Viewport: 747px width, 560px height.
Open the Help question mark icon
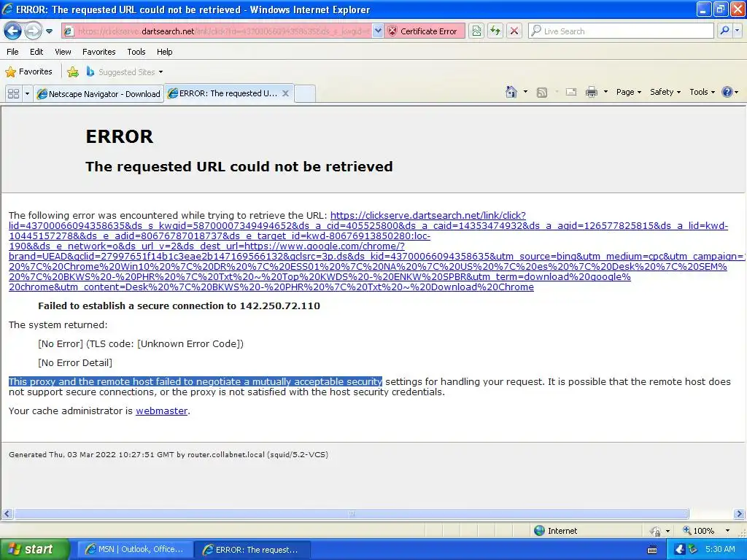(727, 92)
